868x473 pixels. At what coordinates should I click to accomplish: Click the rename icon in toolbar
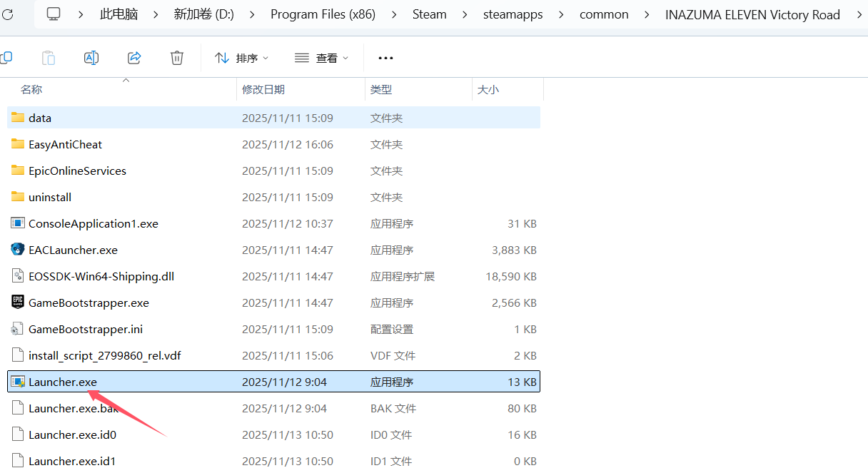91,58
